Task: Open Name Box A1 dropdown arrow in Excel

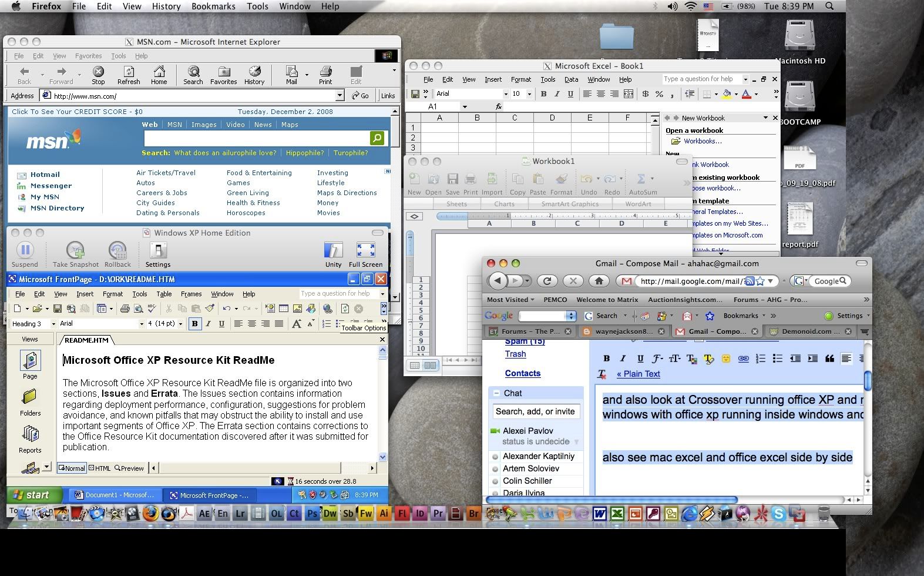Action: [465, 107]
